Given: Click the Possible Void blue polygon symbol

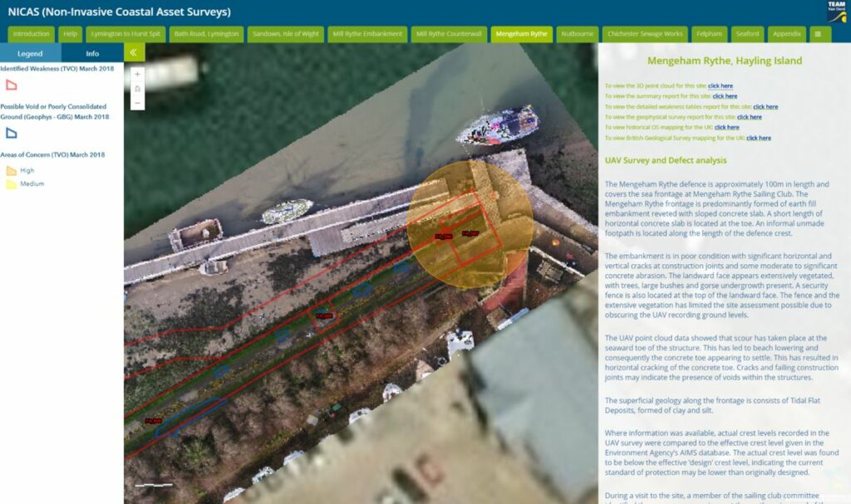Looking at the screenshot, I should (x=12, y=133).
